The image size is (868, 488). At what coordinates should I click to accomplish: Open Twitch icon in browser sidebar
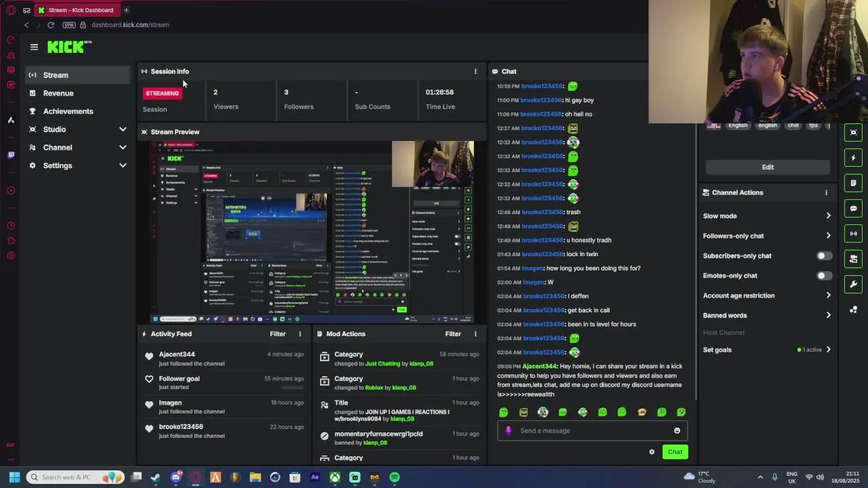coord(11,155)
